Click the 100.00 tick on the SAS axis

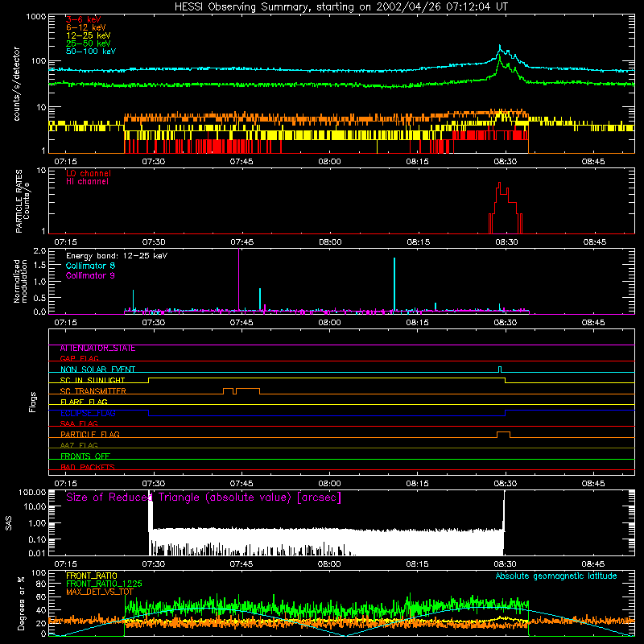click(x=32, y=493)
